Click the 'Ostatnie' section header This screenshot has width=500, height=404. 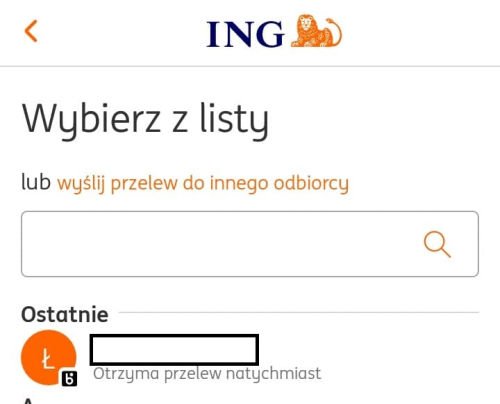(65, 314)
